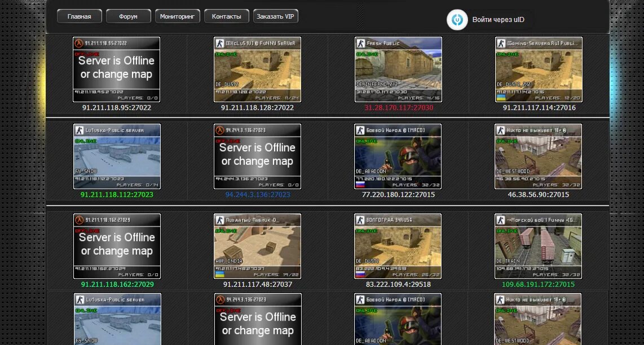
Task: Open the Главная page
Action: tap(80, 16)
